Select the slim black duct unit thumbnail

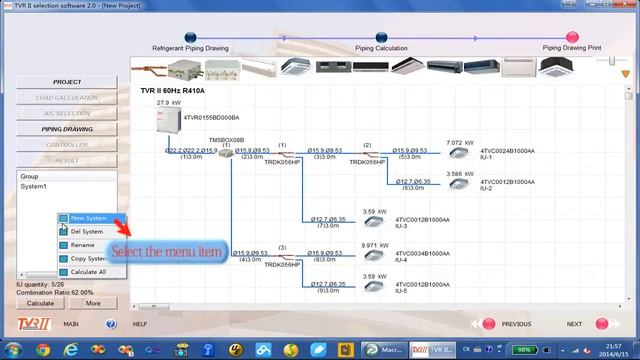tap(370, 67)
